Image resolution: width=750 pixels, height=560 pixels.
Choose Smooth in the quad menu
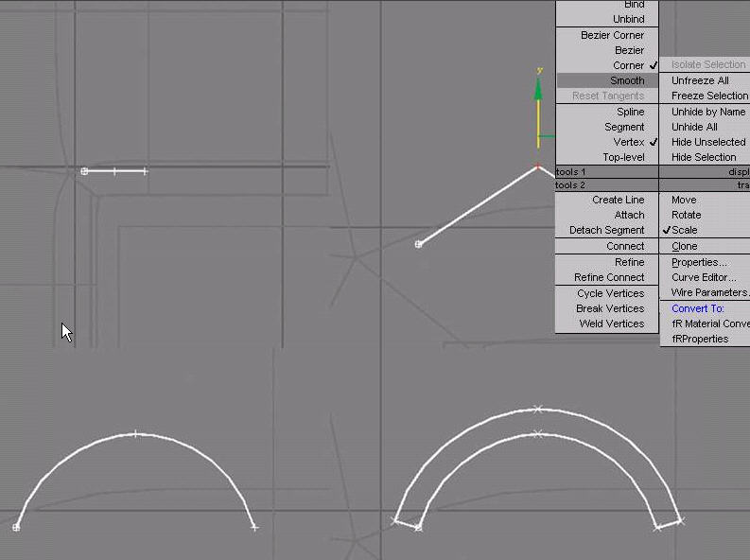(x=626, y=80)
